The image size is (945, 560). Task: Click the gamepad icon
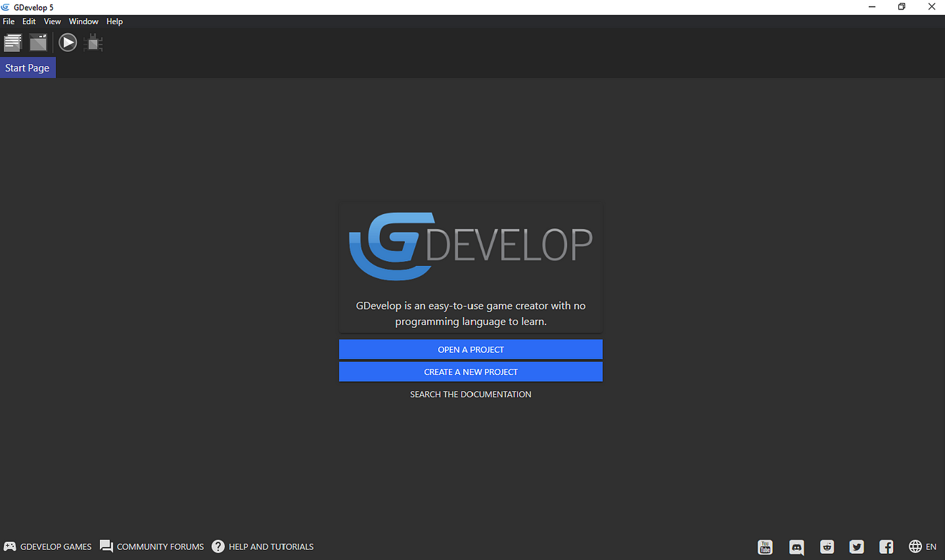pyautogui.click(x=10, y=547)
